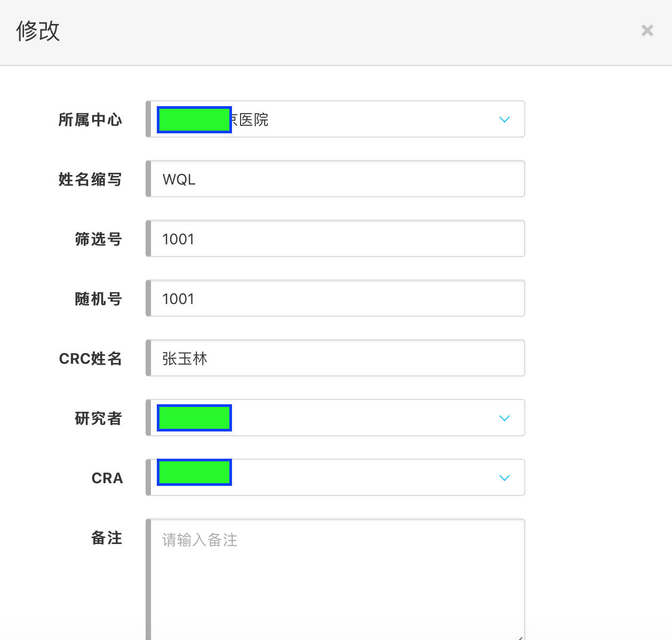Focus the 筛选号 input field
Viewport: 672px width, 640px height.
point(336,239)
